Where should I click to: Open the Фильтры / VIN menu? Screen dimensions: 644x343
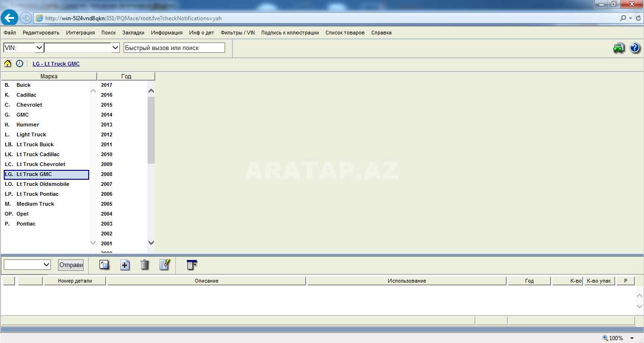click(x=237, y=33)
